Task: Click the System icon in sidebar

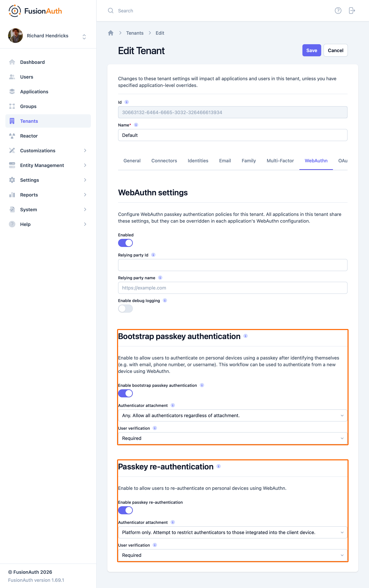Action: pyautogui.click(x=12, y=210)
